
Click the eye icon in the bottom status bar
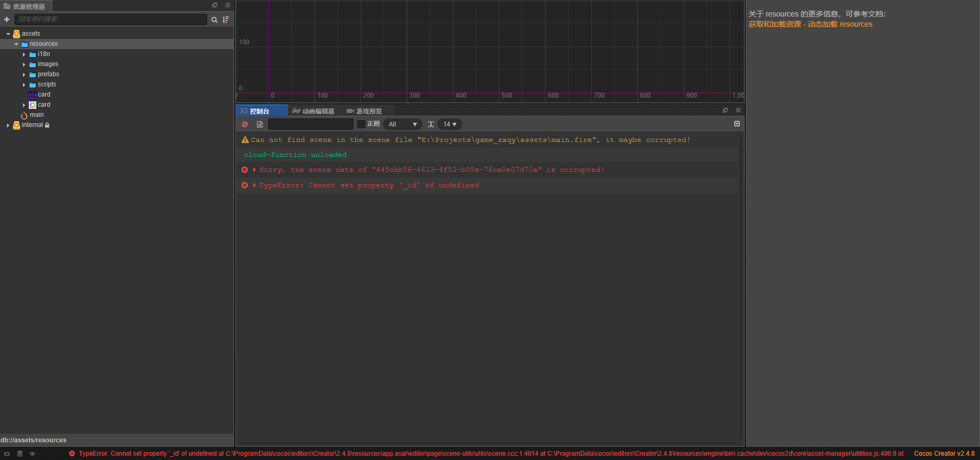point(32,454)
